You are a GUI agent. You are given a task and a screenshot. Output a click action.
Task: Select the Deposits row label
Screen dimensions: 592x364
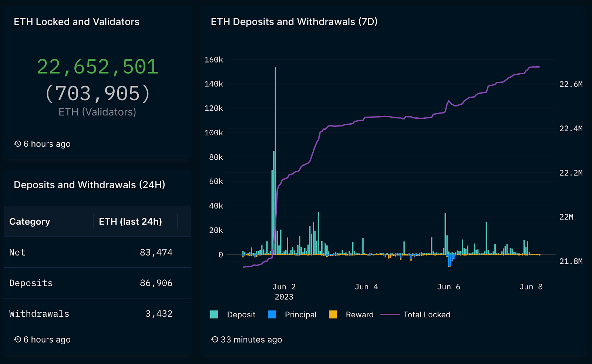point(31,283)
